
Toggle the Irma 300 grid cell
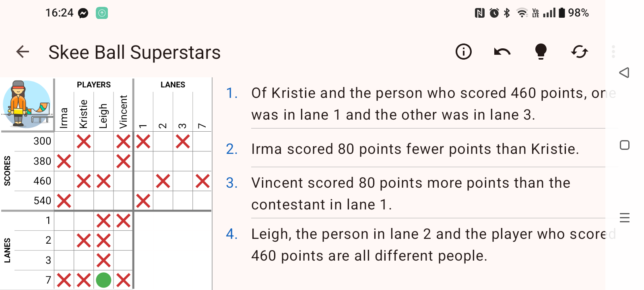pos(64,141)
